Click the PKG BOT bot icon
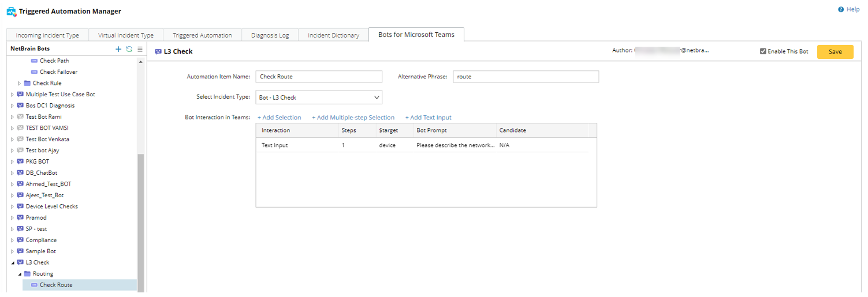The width and height of the screenshot is (868, 297). pos(20,161)
